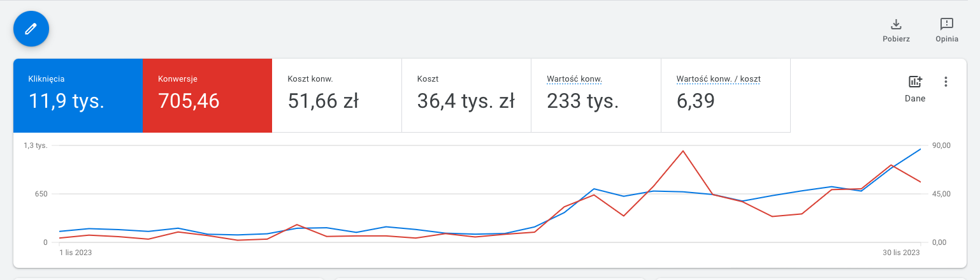Screen dimensions: 980x280
Task: Open the Opinia feedback speech-bubble icon
Action: [947, 24]
